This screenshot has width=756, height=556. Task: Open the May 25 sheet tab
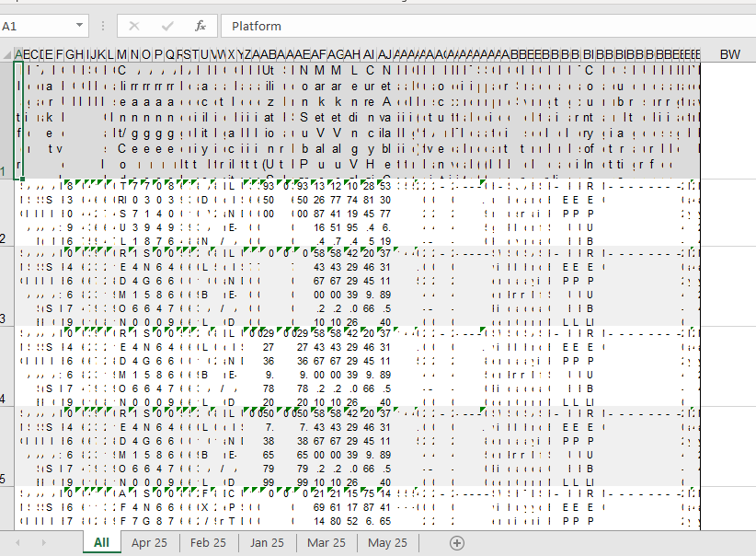point(387,543)
